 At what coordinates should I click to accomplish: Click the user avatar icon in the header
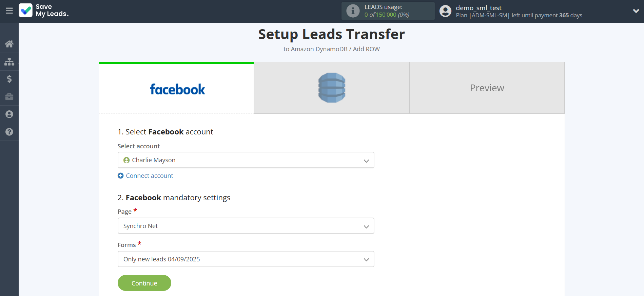coord(445,11)
